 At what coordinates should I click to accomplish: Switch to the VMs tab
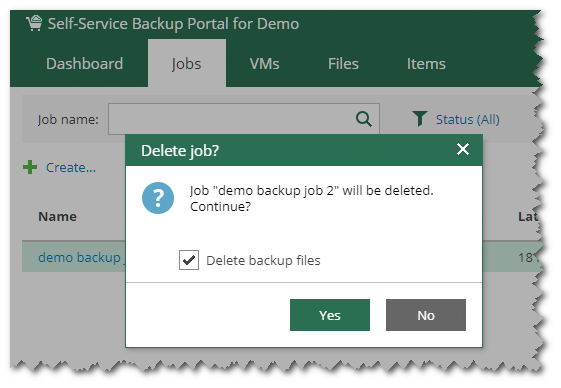264,64
